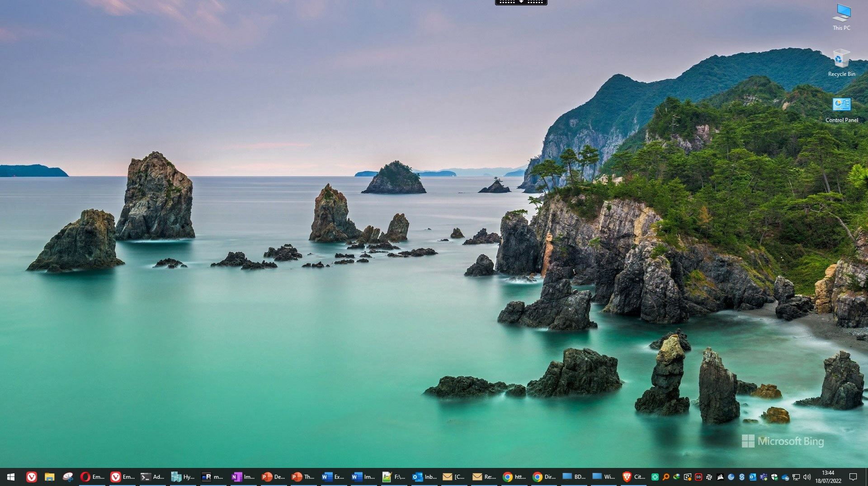Open the Snipping Tool taskbar icon
Screen dimensions: 868x486
[x=68, y=477]
